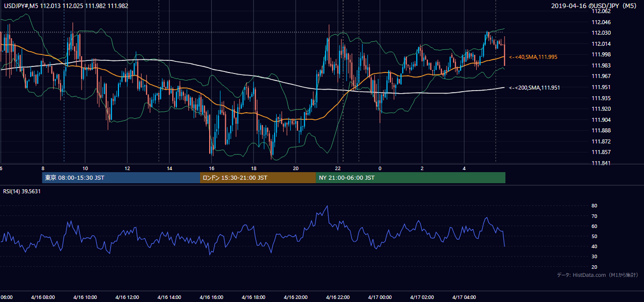Click price axis value 112.014

601,44
